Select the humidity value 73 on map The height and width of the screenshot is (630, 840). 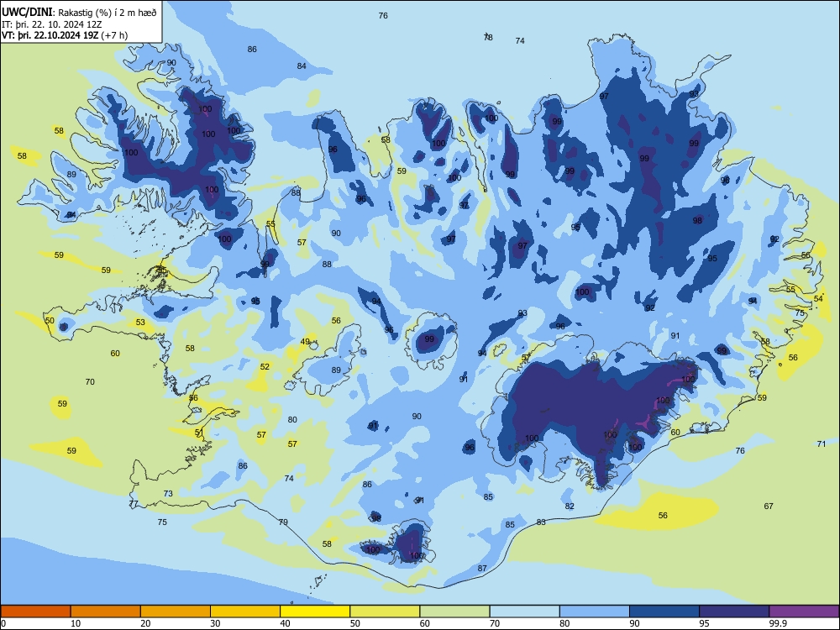click(168, 493)
